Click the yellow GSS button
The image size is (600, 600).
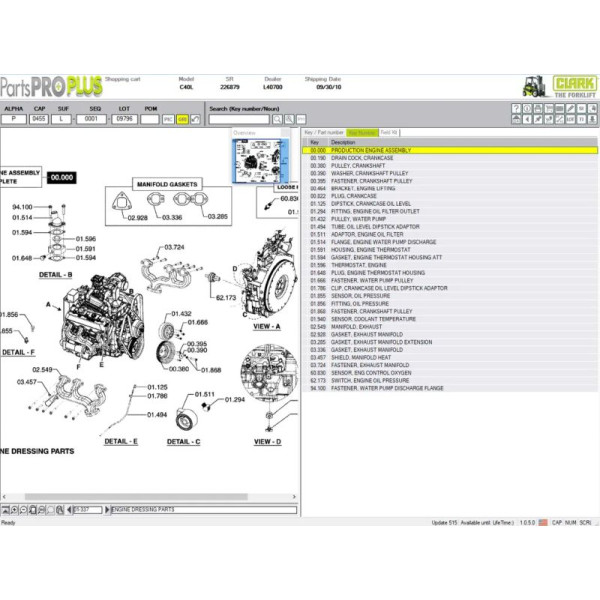coord(182,119)
